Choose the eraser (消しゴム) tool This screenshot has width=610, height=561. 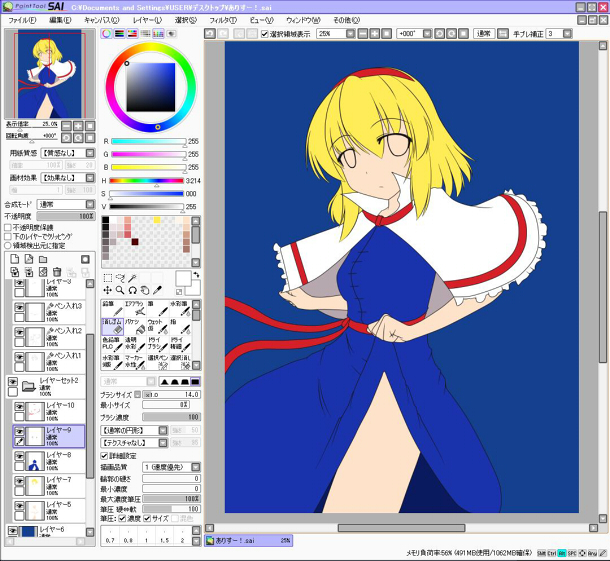(x=112, y=326)
